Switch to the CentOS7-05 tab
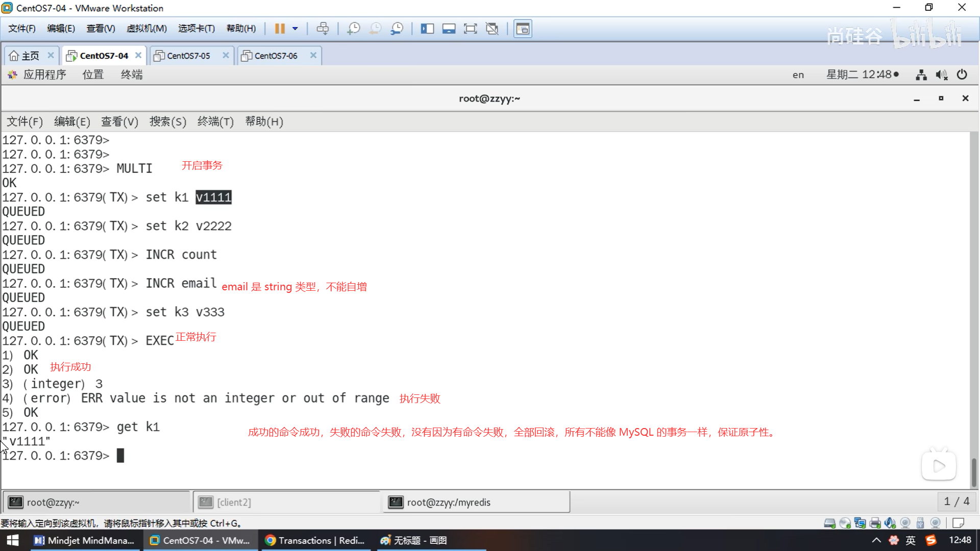The width and height of the screenshot is (980, 551). pos(188,56)
